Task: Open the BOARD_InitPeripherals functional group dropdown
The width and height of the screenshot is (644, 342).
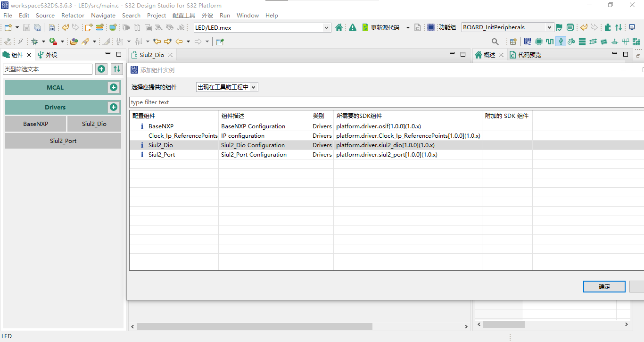Action: tap(549, 27)
